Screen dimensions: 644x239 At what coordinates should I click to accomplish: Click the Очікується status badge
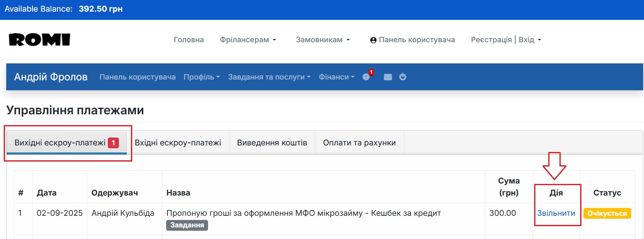coord(607,212)
